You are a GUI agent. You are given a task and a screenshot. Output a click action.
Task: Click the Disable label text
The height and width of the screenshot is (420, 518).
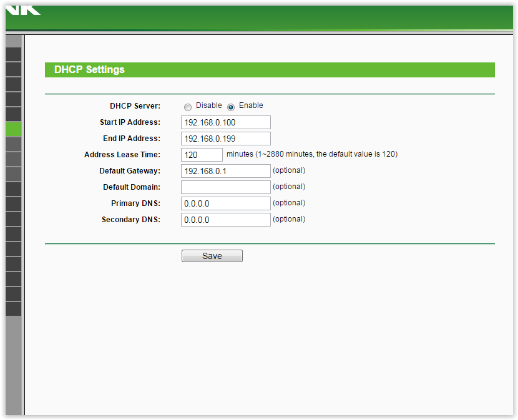(x=208, y=105)
